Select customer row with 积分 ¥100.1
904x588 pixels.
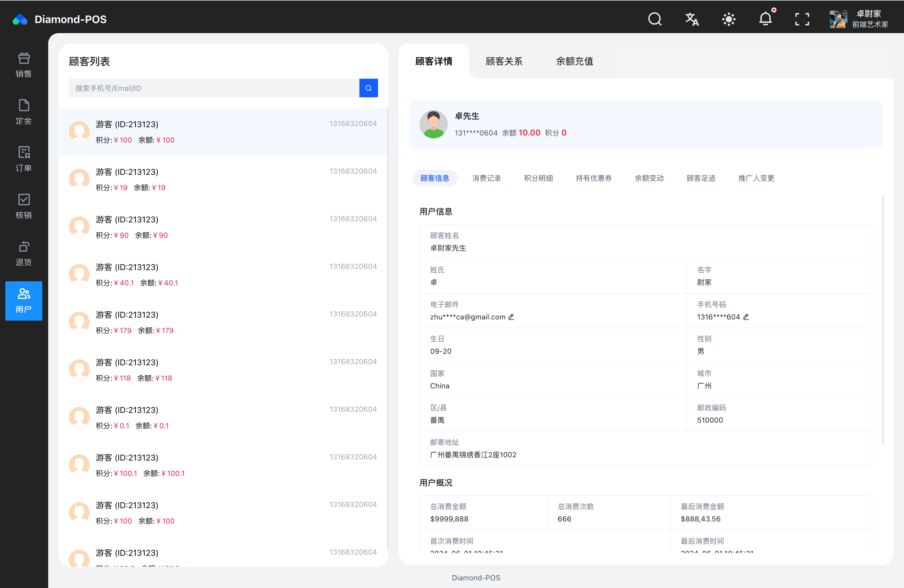pos(223,465)
